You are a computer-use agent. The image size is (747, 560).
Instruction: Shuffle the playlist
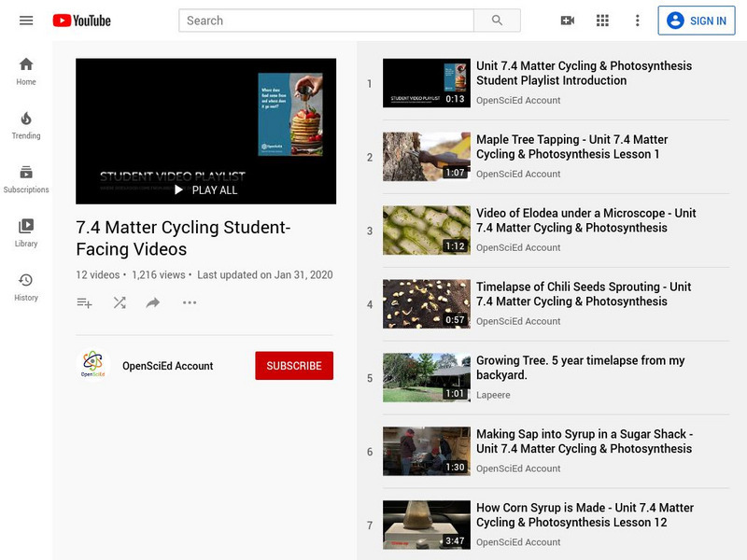pos(120,302)
